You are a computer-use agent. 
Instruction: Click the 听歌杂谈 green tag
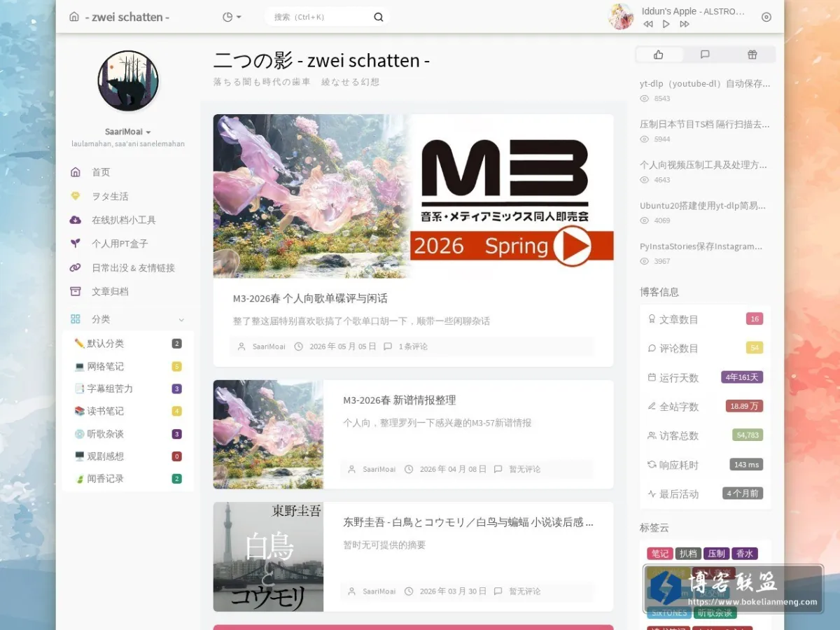click(715, 612)
